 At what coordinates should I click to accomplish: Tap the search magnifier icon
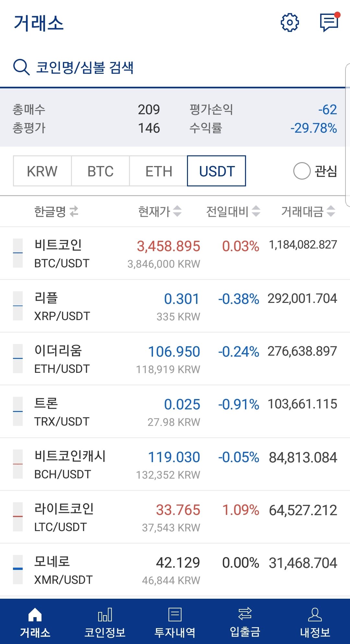(21, 67)
